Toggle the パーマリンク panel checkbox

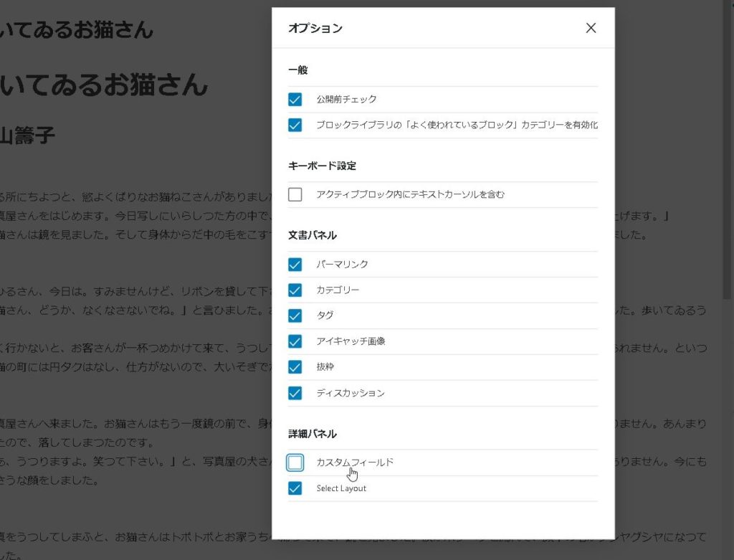tap(295, 264)
